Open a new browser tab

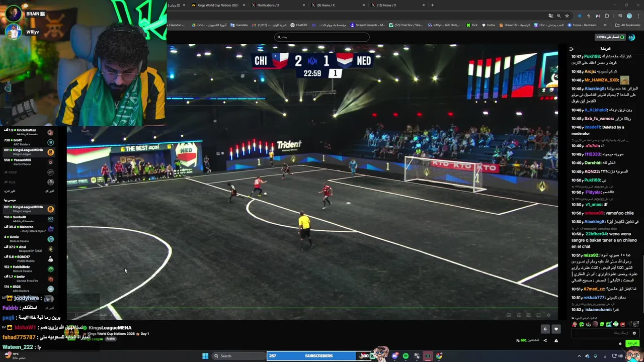(433, 5)
